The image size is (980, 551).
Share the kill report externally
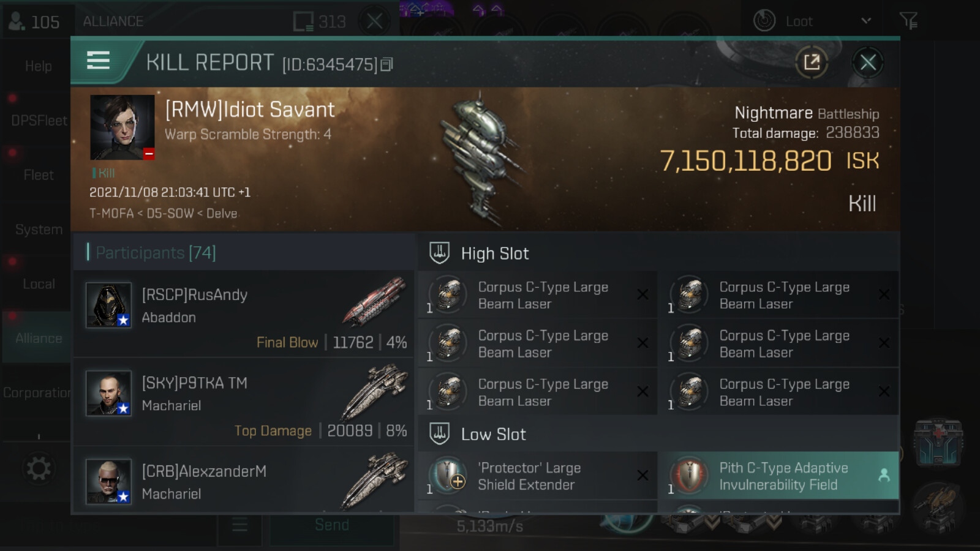coord(812,62)
